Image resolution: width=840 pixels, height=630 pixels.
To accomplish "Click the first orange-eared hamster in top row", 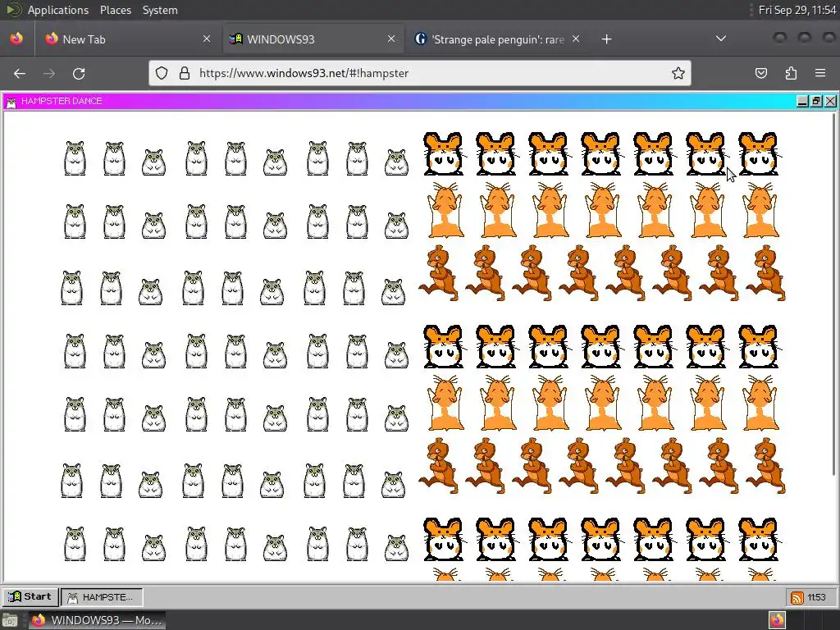I will (443, 153).
